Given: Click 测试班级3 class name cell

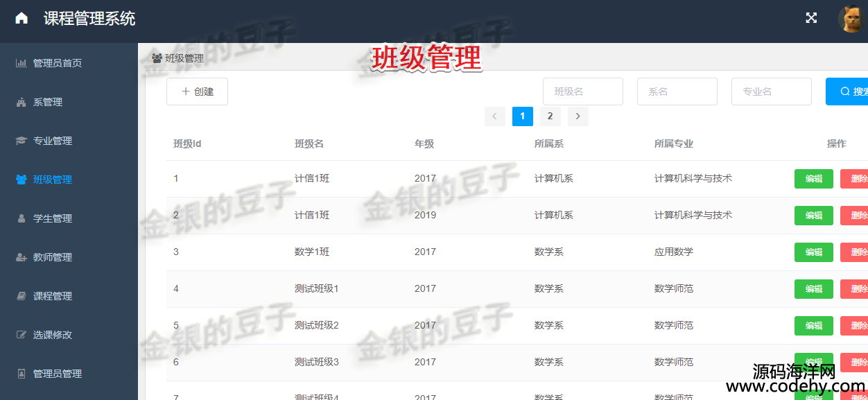Looking at the screenshot, I should (x=317, y=362).
